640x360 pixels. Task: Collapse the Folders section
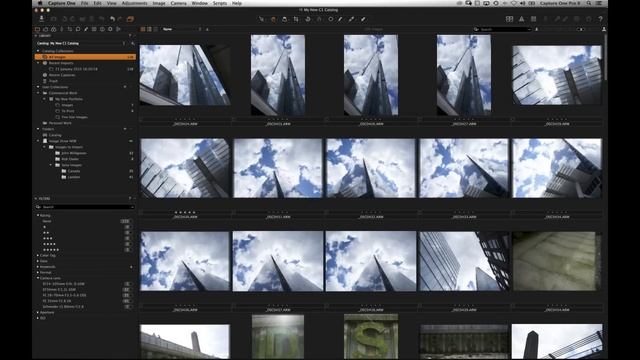tap(38, 129)
